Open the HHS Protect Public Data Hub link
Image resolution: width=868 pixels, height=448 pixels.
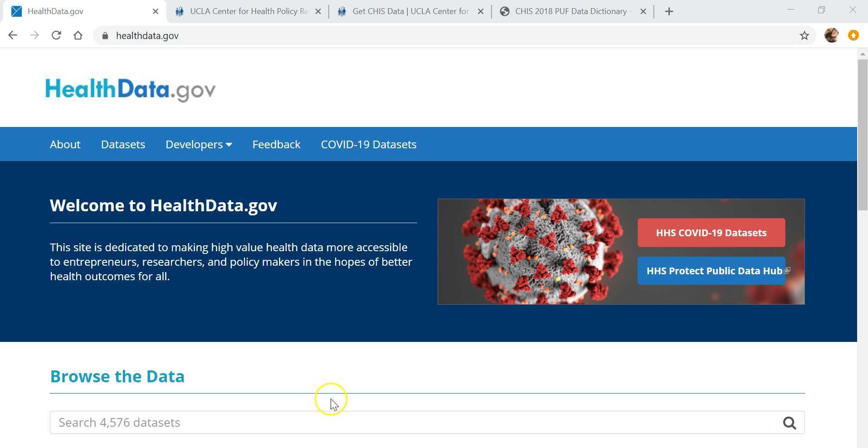pos(711,271)
